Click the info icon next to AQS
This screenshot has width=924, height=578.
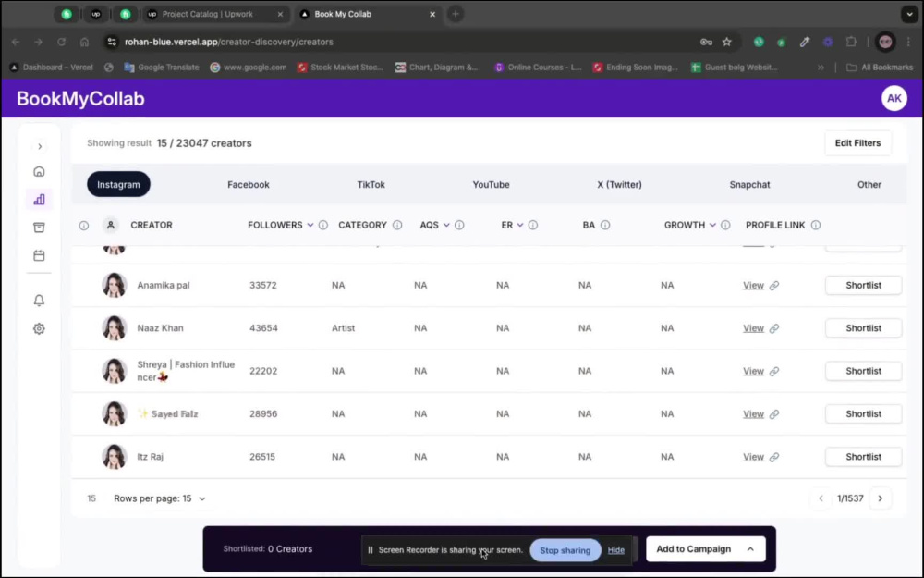coord(459,225)
